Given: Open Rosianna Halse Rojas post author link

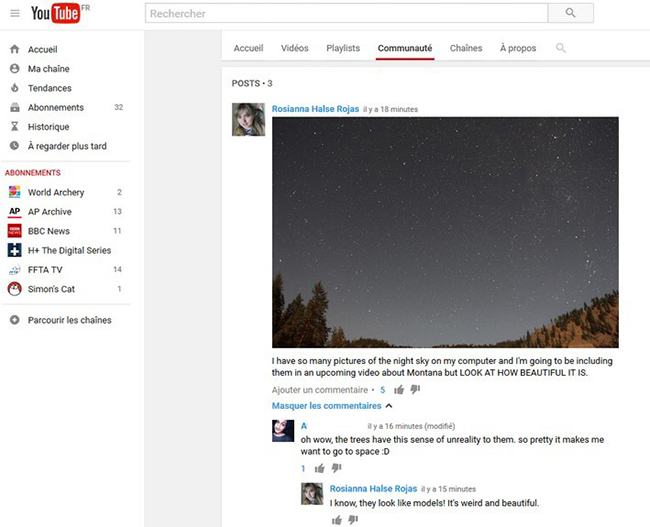Looking at the screenshot, I should pyautogui.click(x=315, y=109).
